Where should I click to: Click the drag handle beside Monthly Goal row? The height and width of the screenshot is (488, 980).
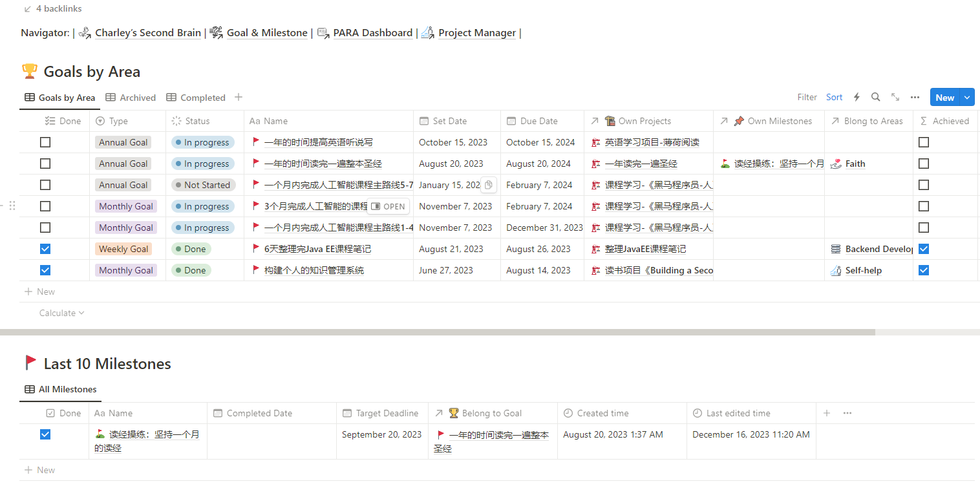coord(12,206)
